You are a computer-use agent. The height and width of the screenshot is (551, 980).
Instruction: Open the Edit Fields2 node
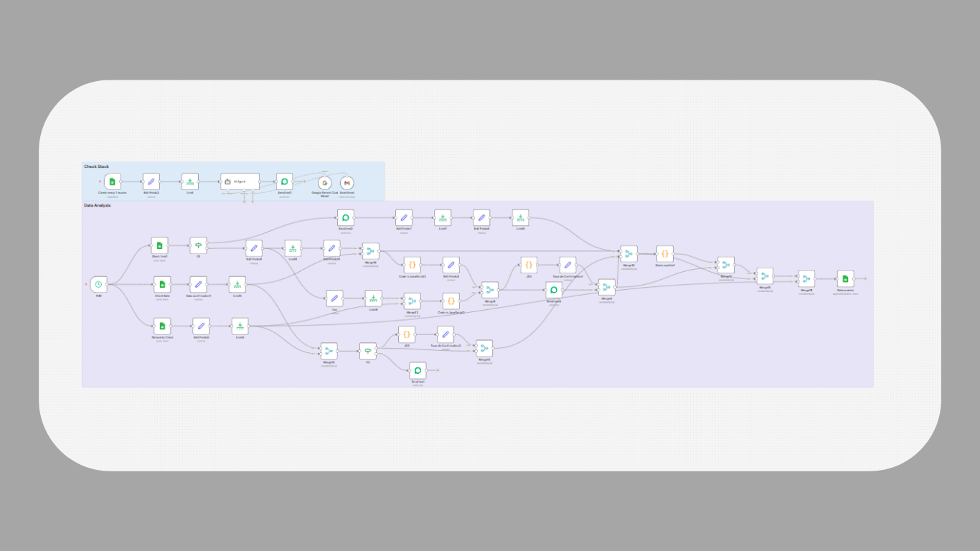(x=151, y=182)
